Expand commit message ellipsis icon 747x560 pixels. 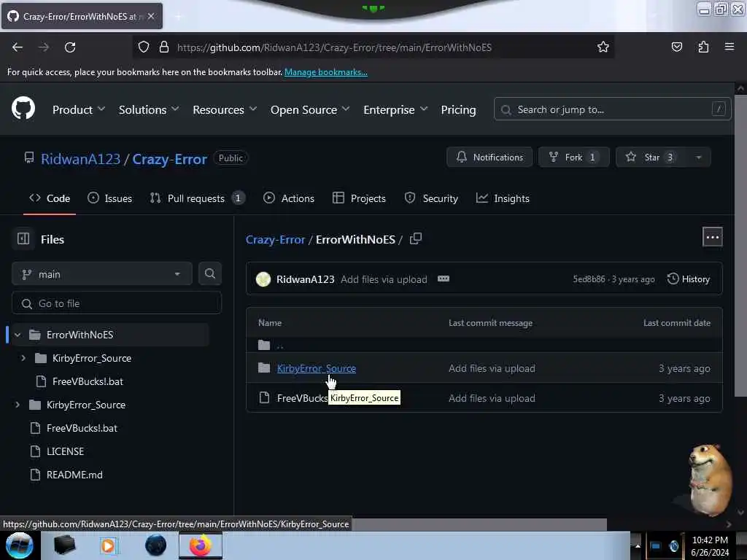(x=443, y=279)
